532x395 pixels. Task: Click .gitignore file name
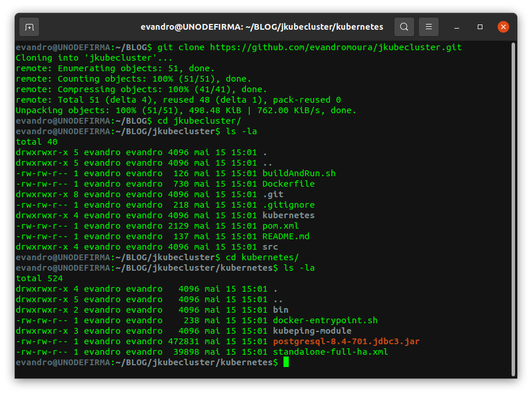point(288,205)
